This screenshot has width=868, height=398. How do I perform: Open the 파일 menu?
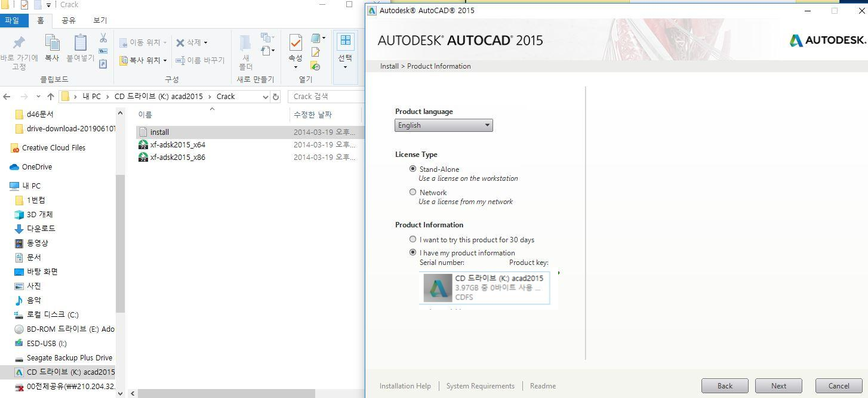[13, 20]
